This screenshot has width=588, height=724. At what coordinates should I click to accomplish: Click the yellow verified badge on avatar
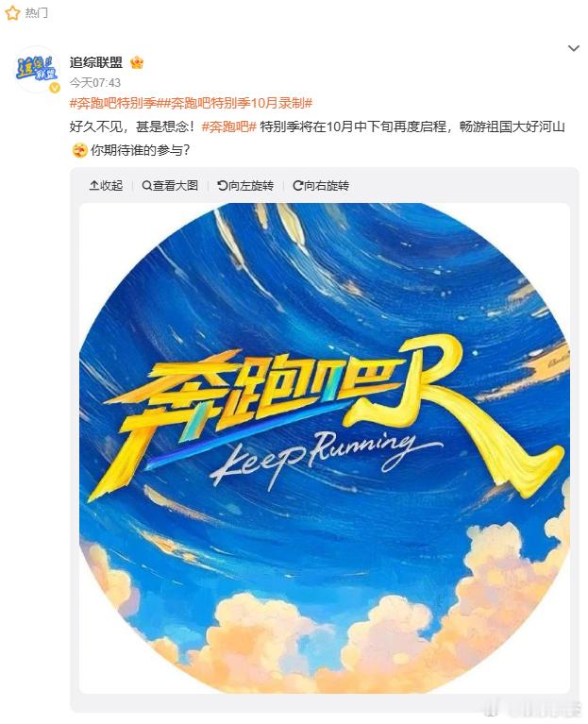point(55,87)
